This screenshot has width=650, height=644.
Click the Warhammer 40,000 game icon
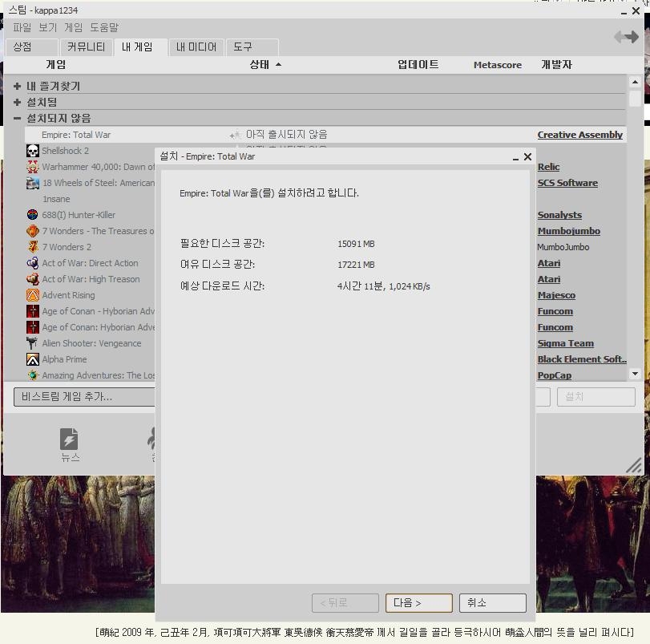33,167
